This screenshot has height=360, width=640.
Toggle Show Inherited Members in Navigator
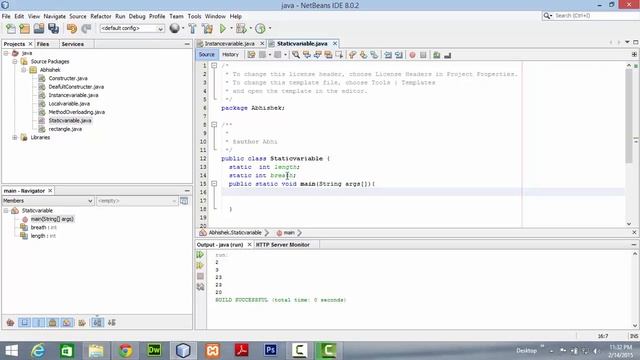(10, 322)
